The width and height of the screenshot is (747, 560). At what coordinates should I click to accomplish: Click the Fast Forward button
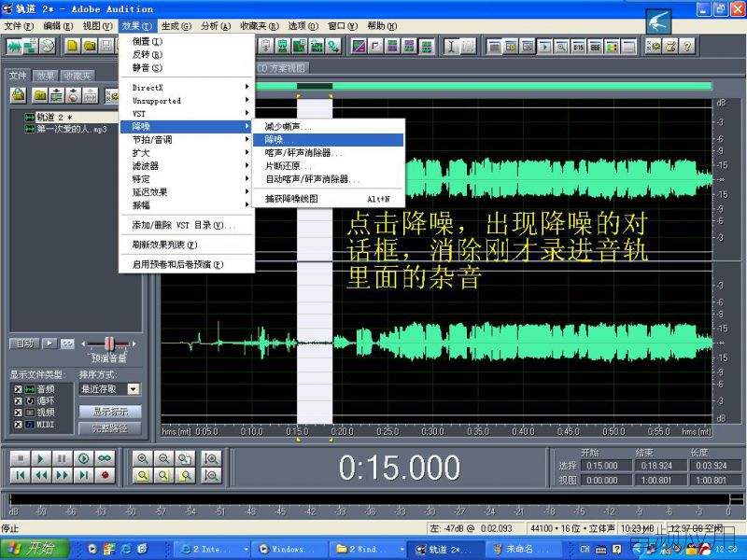62,475
